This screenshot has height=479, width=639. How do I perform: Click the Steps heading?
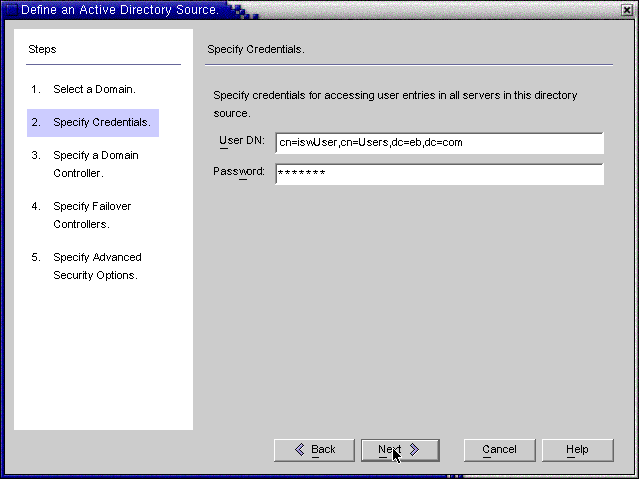point(42,49)
